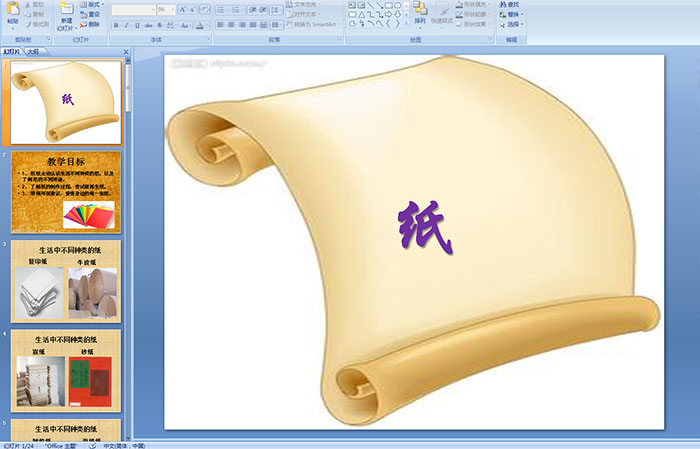Open the font size dropdown
Screen dimensions: 700x449
tap(171, 9)
